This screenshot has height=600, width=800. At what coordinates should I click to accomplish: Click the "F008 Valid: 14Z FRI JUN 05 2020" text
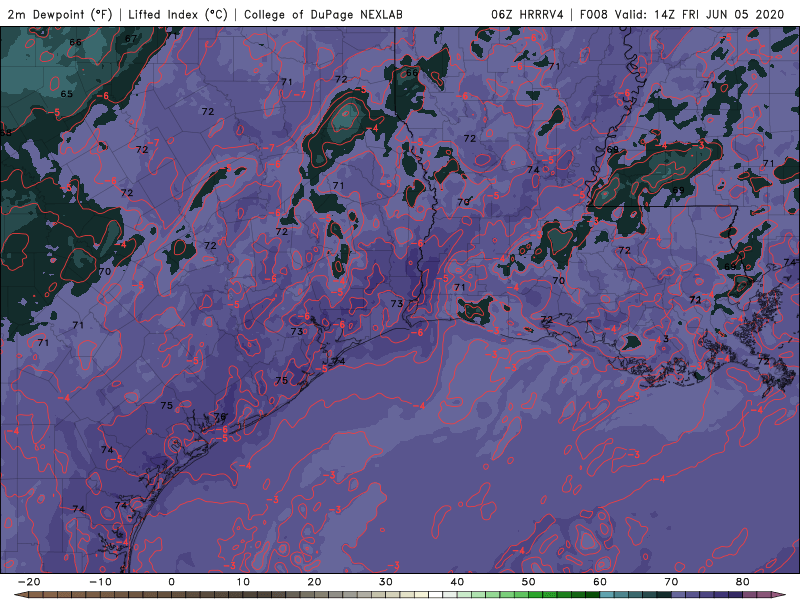coord(682,14)
